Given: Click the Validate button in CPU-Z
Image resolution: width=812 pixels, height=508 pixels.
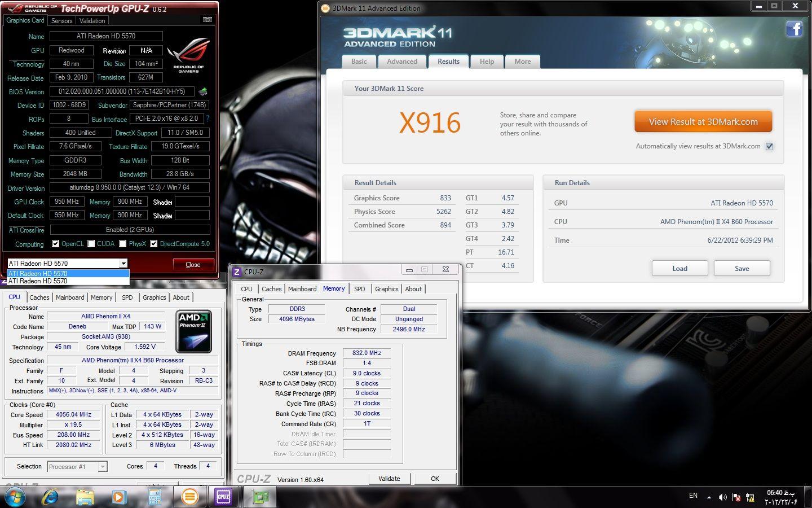Looking at the screenshot, I should pos(389,479).
